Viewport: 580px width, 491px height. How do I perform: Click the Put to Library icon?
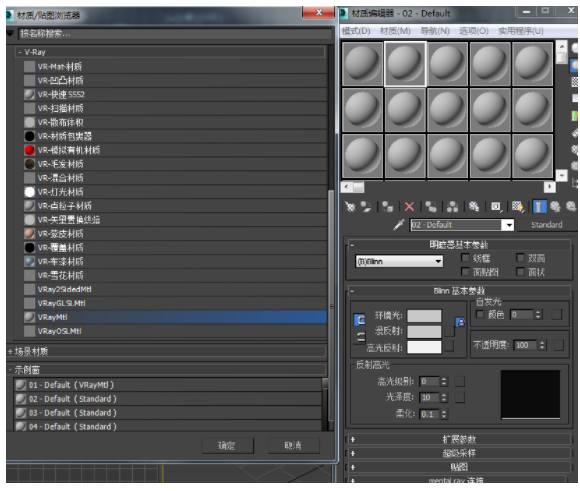(474, 206)
